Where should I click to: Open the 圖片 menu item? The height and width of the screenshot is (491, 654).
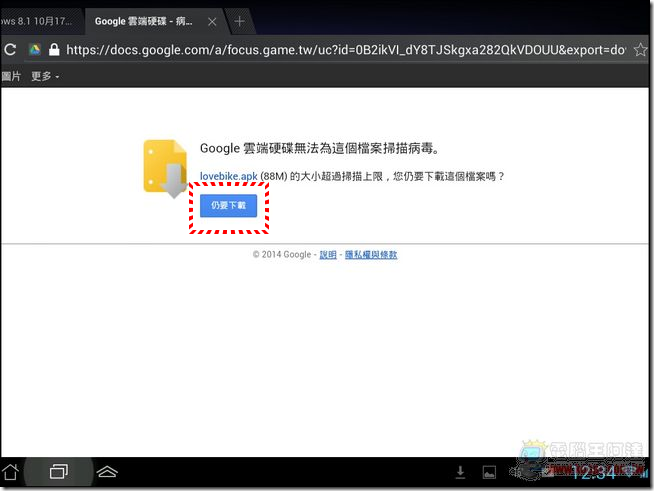[11, 76]
